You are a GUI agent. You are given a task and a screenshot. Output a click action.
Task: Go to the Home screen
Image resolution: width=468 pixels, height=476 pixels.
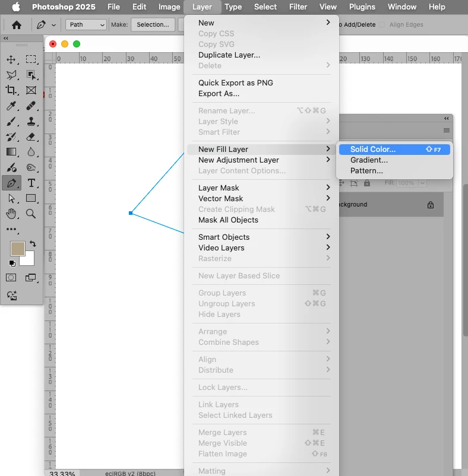17,24
